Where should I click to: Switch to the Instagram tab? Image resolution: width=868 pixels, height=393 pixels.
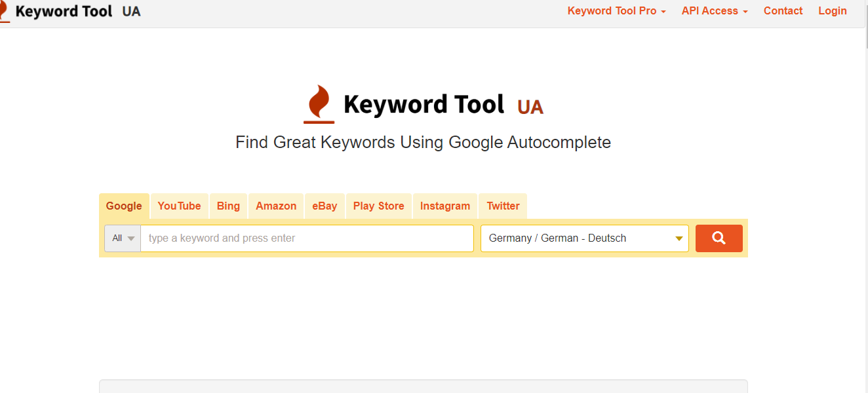pos(445,206)
